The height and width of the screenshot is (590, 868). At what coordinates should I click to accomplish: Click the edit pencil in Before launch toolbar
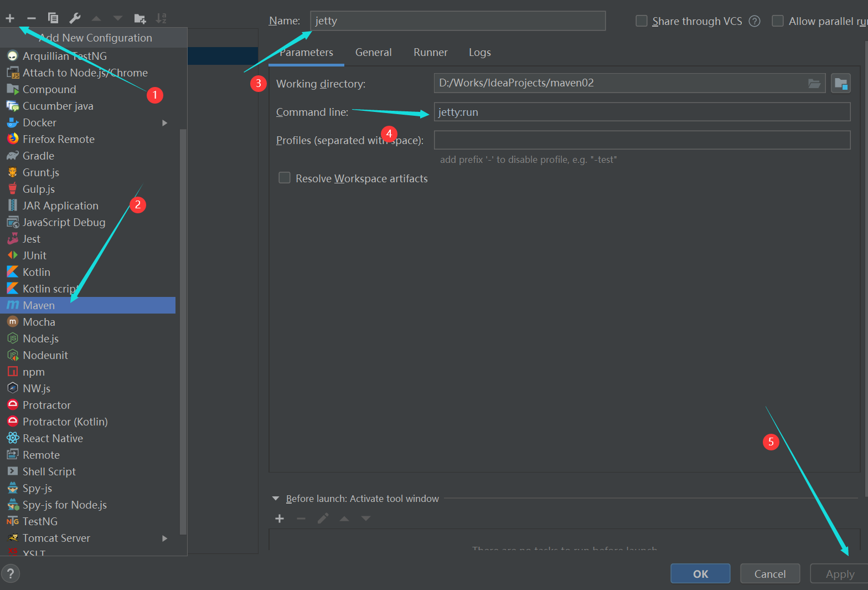click(323, 519)
